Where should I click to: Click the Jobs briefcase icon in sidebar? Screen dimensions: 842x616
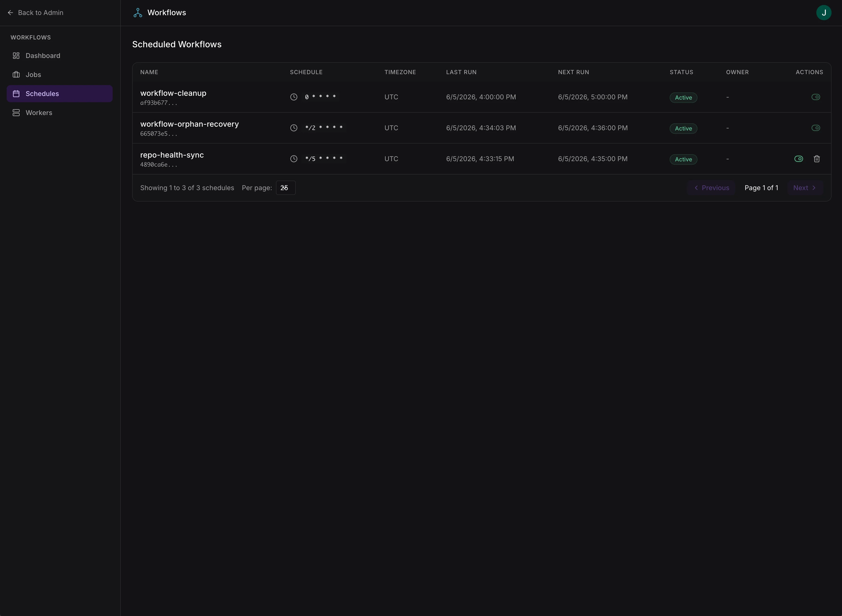click(x=16, y=75)
